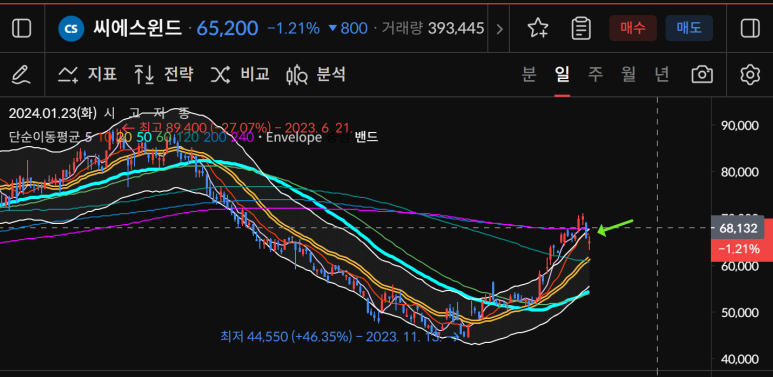
Task: Open the 지표 indicators menu
Action: 87,75
